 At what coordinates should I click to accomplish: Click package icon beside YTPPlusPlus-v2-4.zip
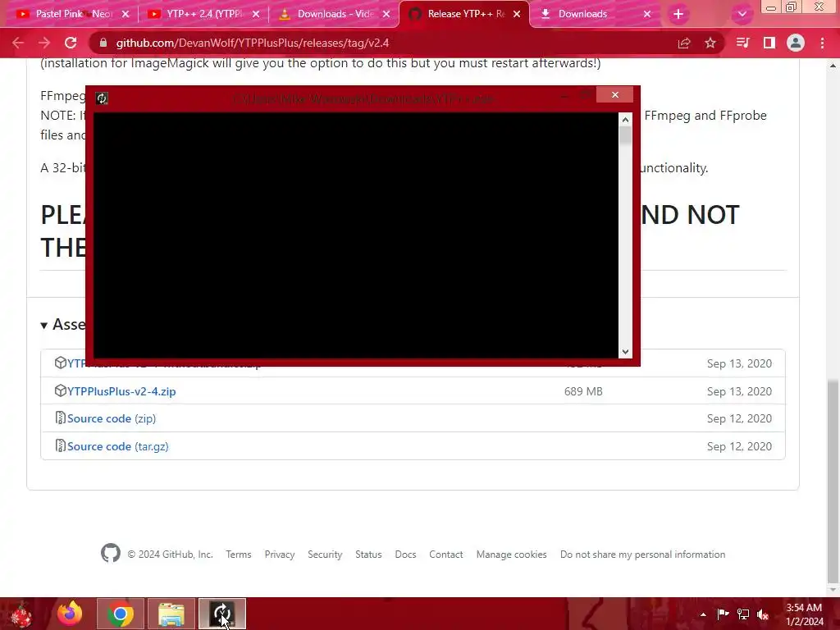[60, 390]
